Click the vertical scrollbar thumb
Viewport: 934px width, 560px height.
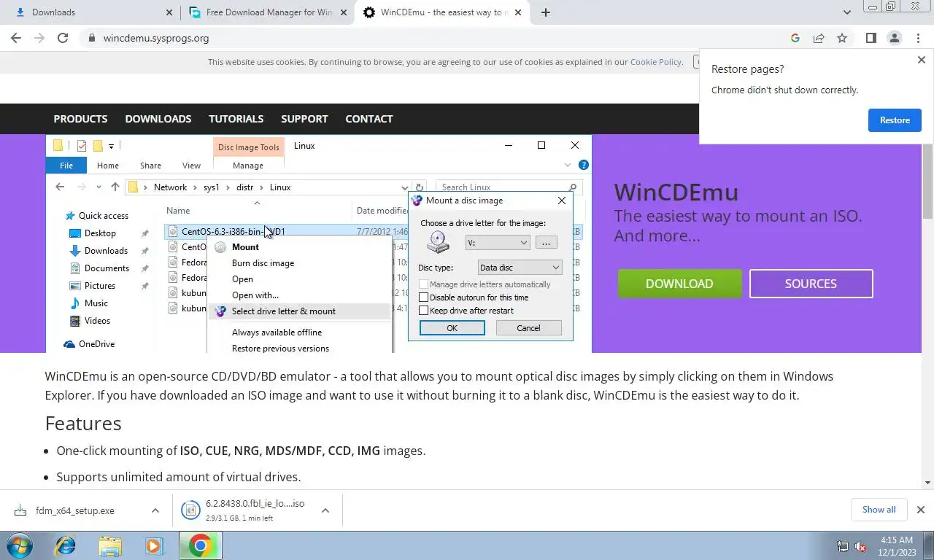pyautogui.click(x=927, y=181)
